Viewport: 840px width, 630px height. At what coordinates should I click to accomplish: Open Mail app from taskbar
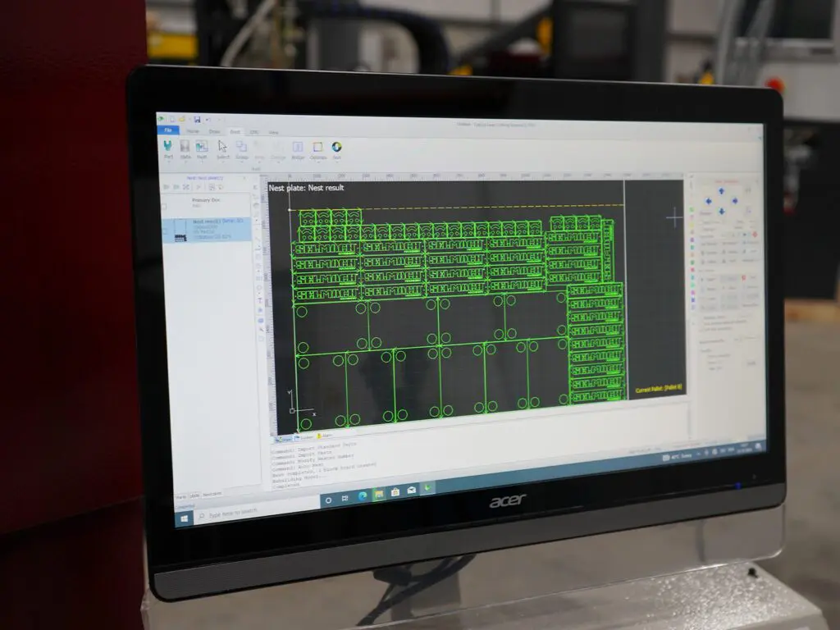click(412, 491)
